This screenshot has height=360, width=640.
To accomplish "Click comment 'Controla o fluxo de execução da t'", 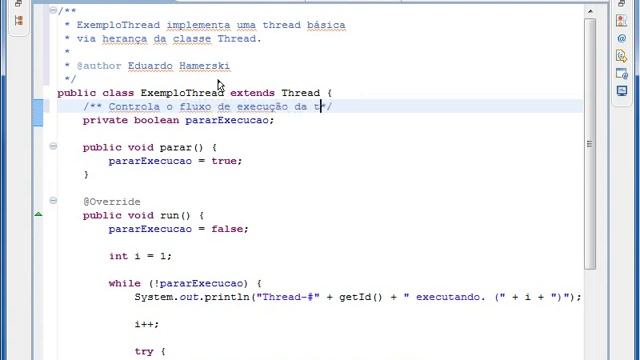I will pyautogui.click(x=214, y=107).
